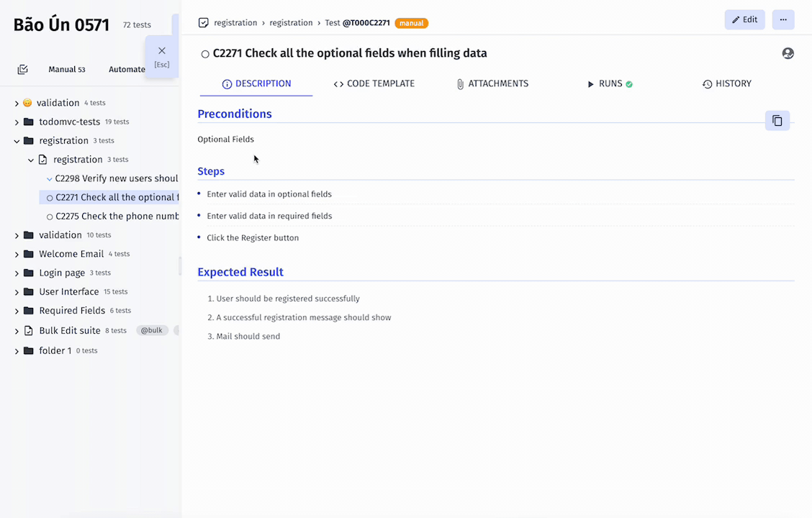812x518 pixels.
Task: Click the registration file suite icon
Action: click(x=43, y=160)
